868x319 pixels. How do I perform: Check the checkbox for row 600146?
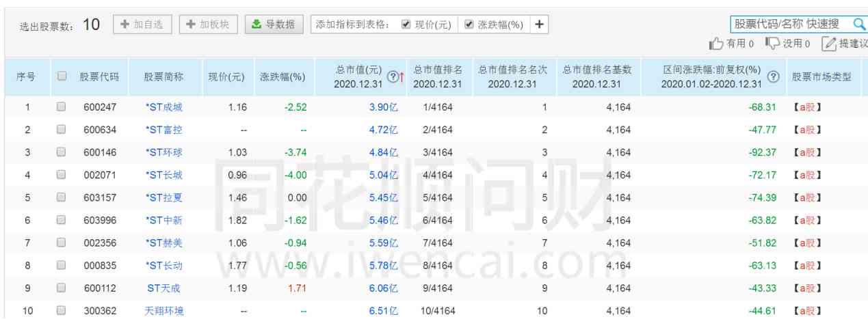coord(61,152)
